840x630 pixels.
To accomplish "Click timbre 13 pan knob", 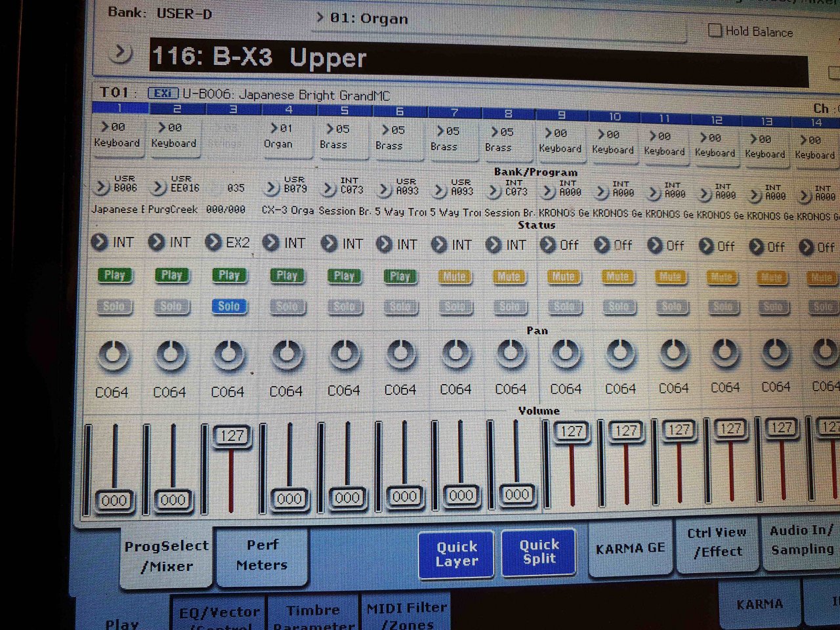I will [775, 354].
